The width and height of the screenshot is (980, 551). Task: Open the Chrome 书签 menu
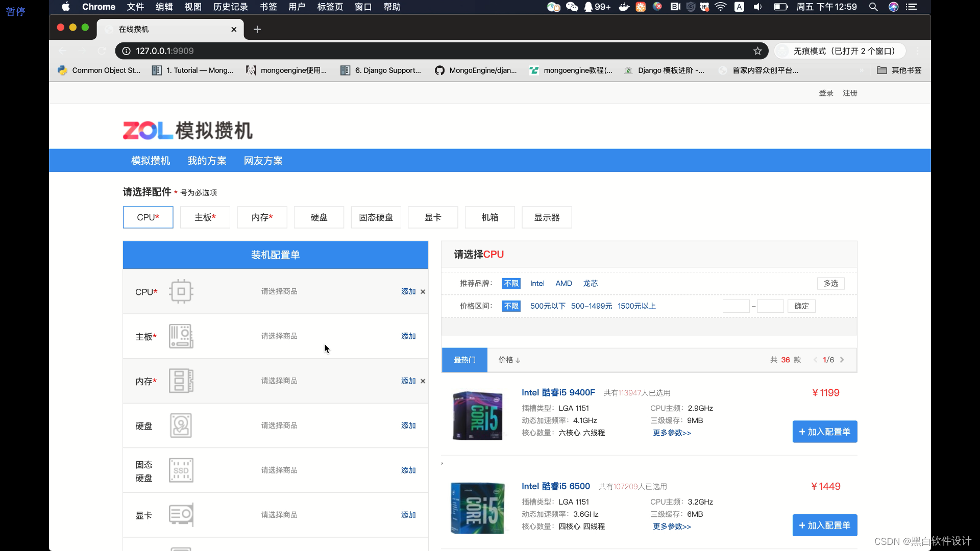[x=268, y=7]
